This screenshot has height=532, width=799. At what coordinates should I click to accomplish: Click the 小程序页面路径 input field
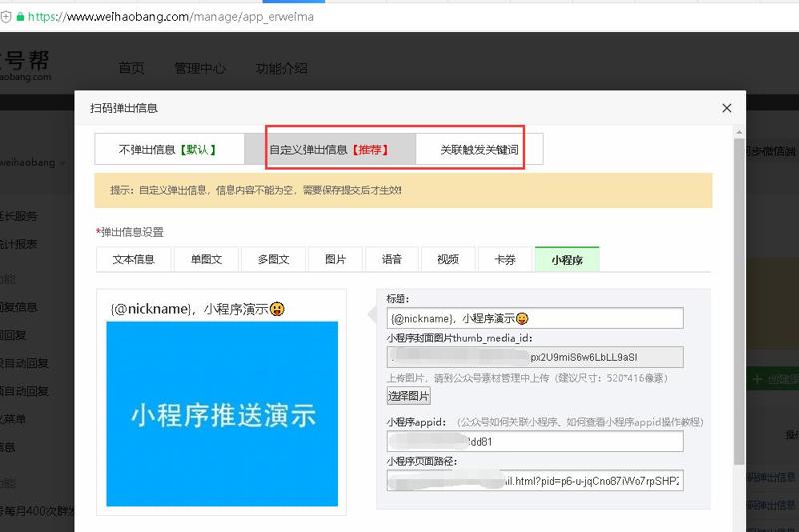534,480
